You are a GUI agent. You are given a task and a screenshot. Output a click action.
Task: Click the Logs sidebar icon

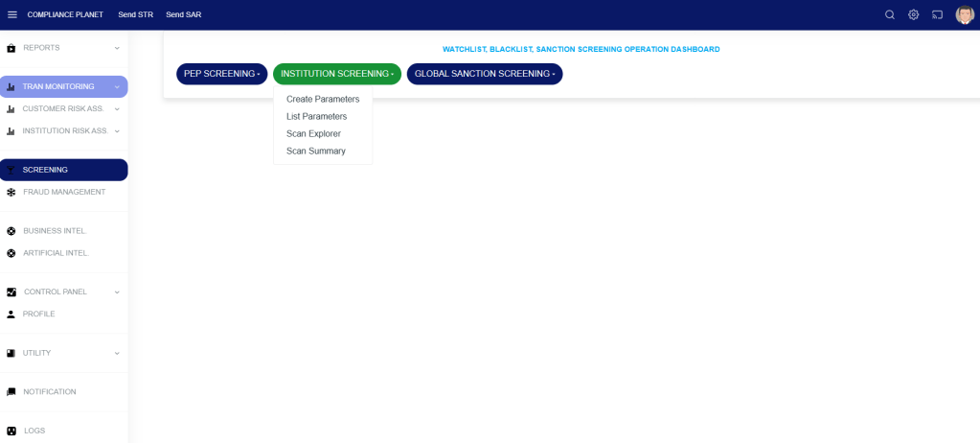click(11, 431)
